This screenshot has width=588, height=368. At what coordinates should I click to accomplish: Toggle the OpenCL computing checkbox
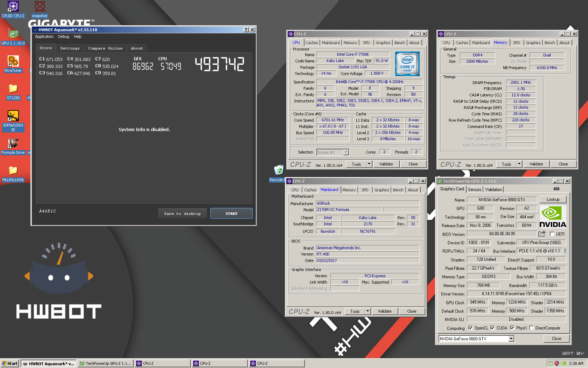tap(470, 328)
